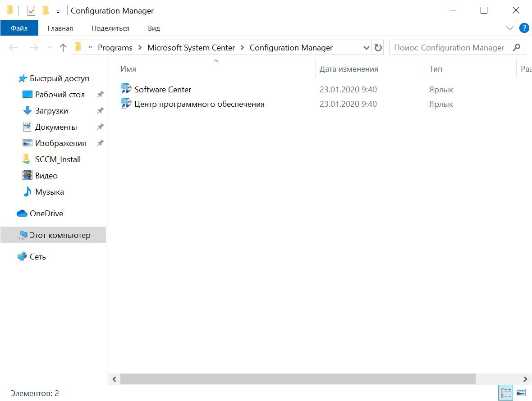Click the Properties quick access checkmark icon
Screen dimensions: 532x401
click(31, 11)
